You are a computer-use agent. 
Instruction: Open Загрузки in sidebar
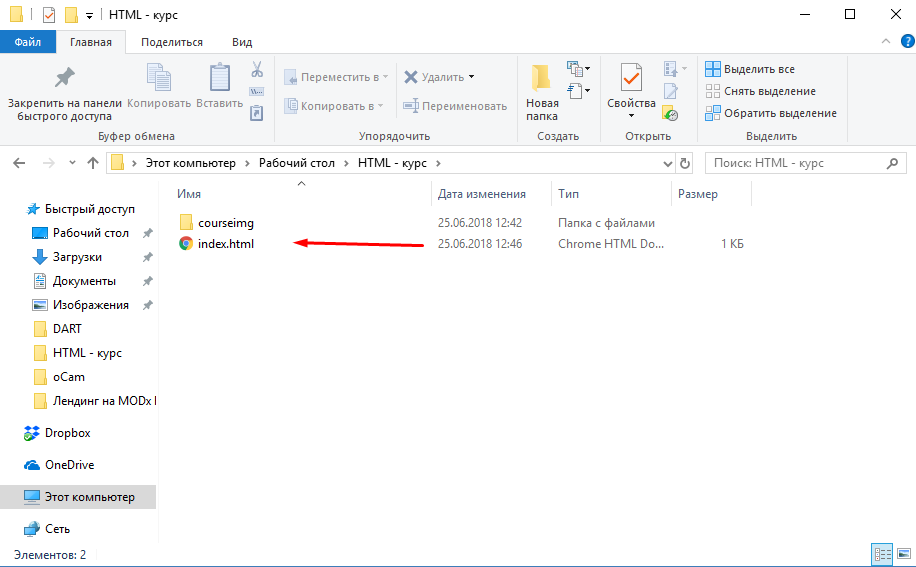point(67,257)
